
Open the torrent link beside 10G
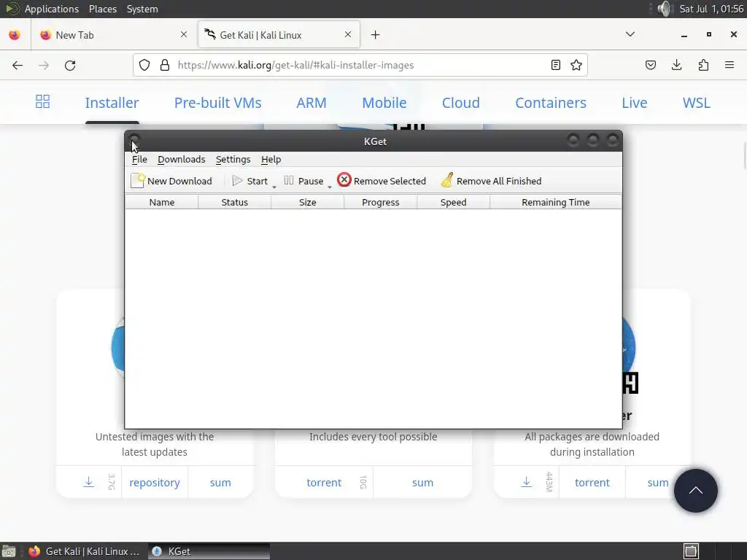pyautogui.click(x=324, y=483)
